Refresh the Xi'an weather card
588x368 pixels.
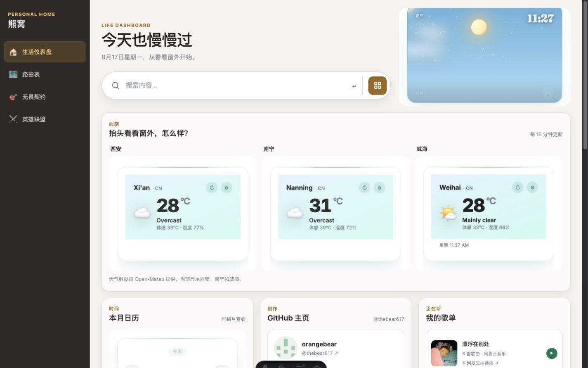[212, 188]
